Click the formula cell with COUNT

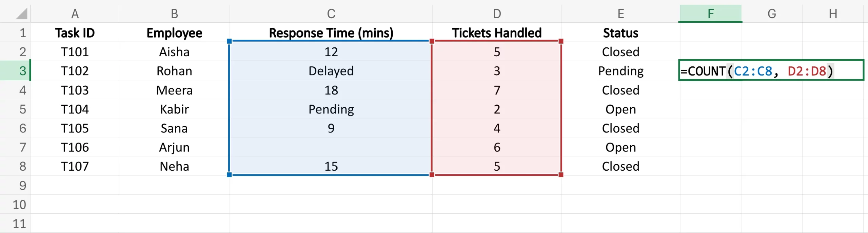click(x=770, y=71)
